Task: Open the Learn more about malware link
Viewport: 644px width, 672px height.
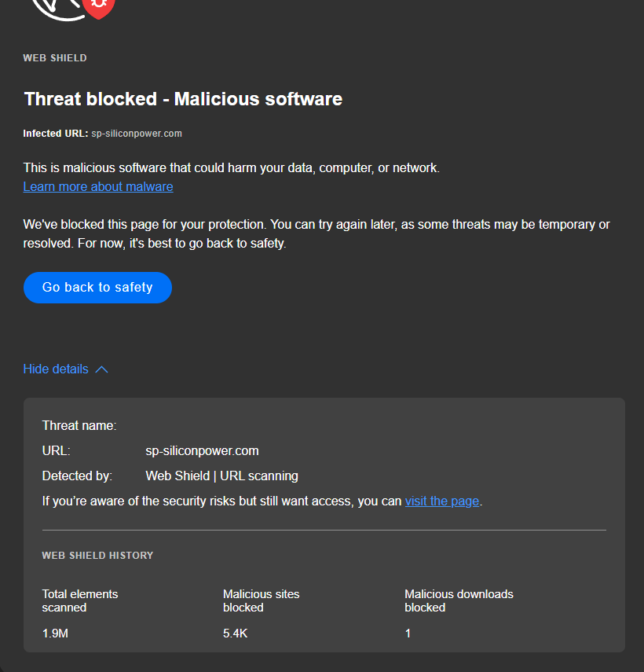Action: [98, 186]
